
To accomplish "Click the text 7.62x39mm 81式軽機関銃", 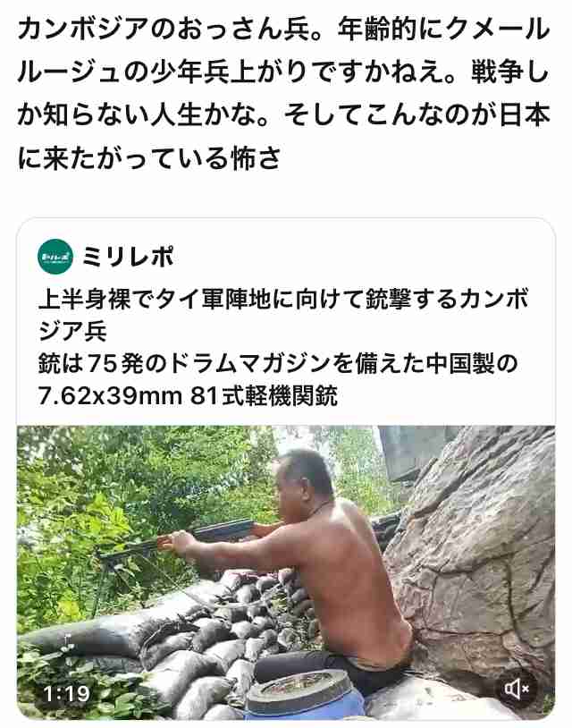I will [x=188, y=396].
